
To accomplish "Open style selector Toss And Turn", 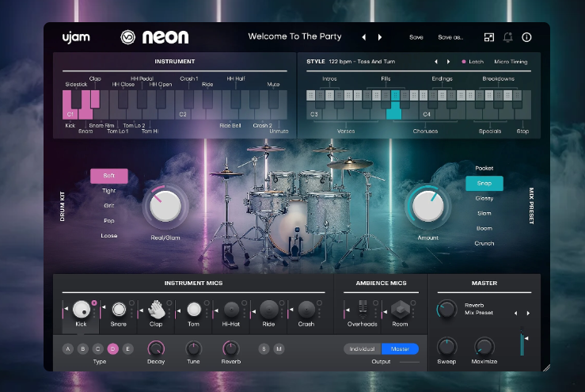I will click(362, 62).
